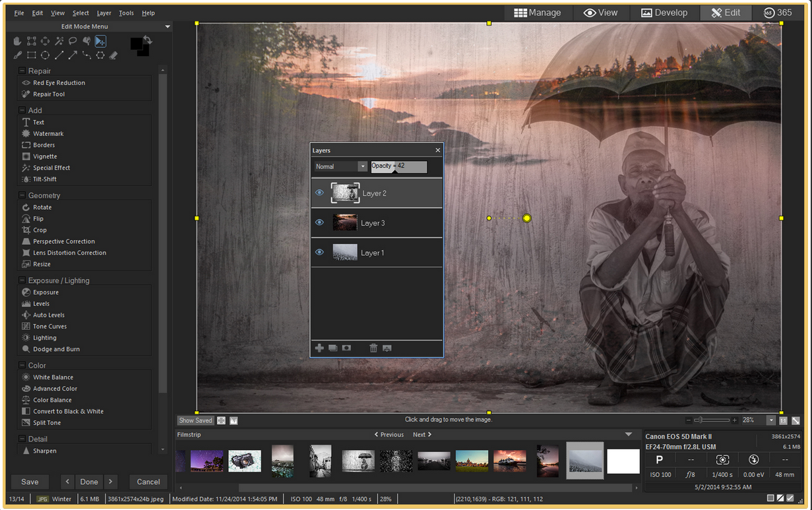Swap foreground and background colors
Image resolution: width=812 pixels, height=510 pixels.
148,40
